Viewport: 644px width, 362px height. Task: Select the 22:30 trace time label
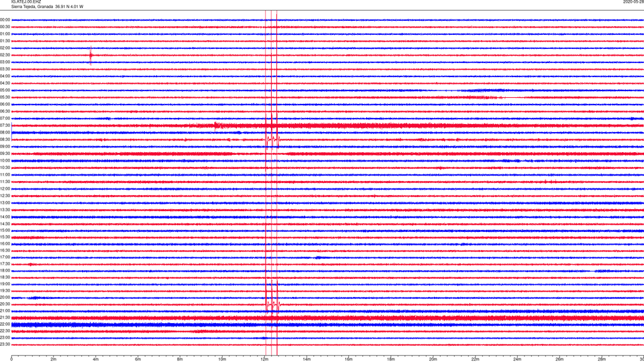(x=5, y=330)
